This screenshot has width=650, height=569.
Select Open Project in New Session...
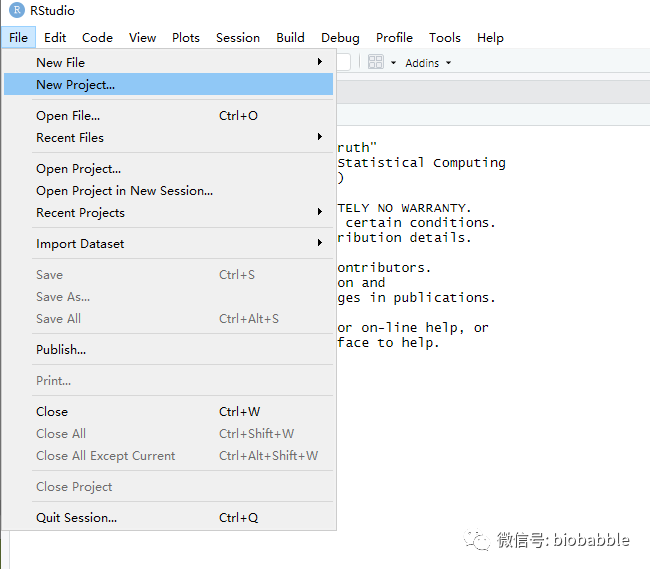pos(168,191)
